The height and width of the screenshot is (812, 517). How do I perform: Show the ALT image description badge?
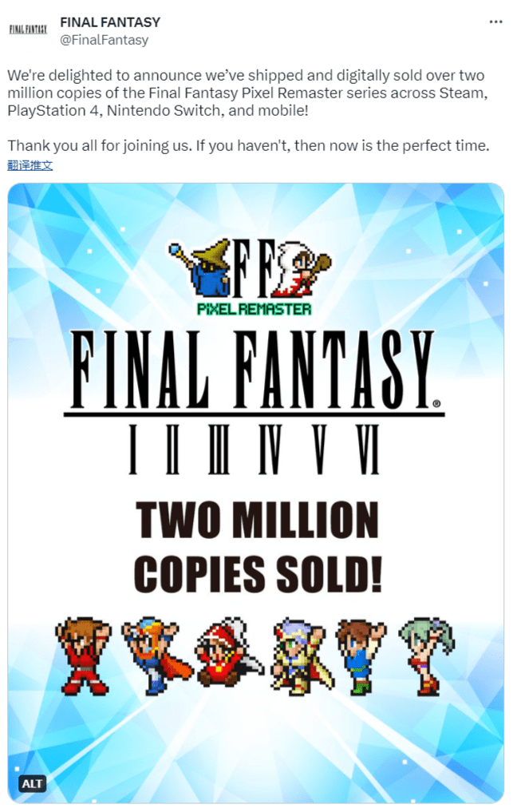click(32, 783)
